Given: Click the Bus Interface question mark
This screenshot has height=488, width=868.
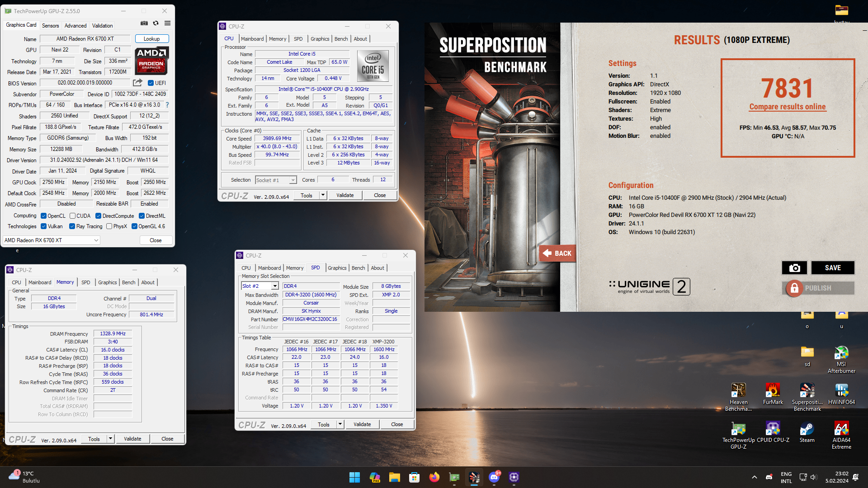Looking at the screenshot, I should click(167, 105).
